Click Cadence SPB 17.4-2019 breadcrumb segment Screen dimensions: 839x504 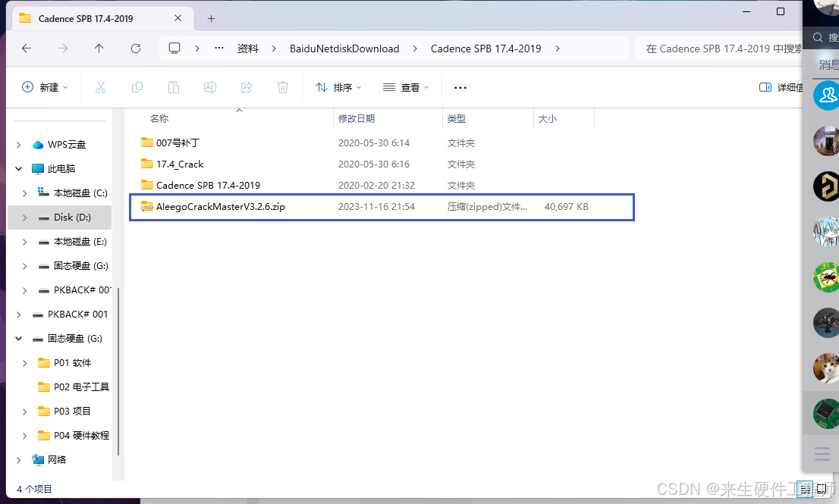[x=485, y=49]
